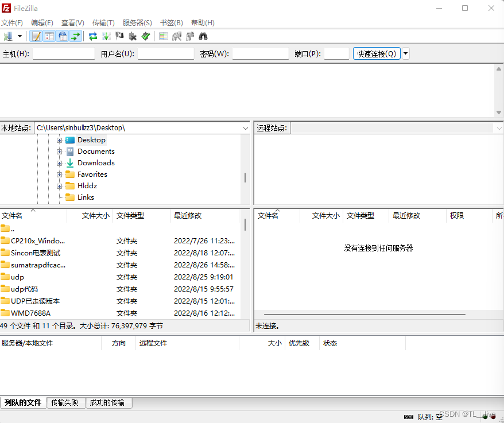This screenshot has height=423, width=504.
Task: Sort local files by 文件名 column
Action: click(x=33, y=216)
